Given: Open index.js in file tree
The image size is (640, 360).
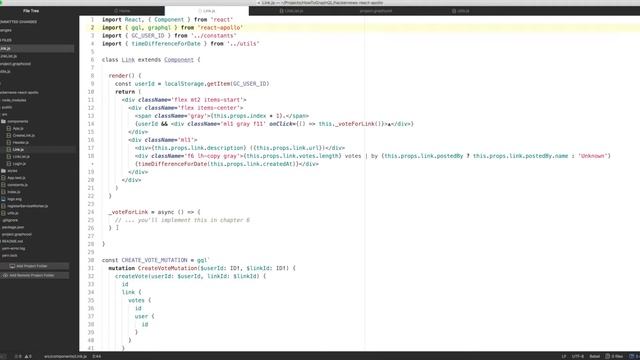Looking at the screenshot, I should tap(13, 192).
